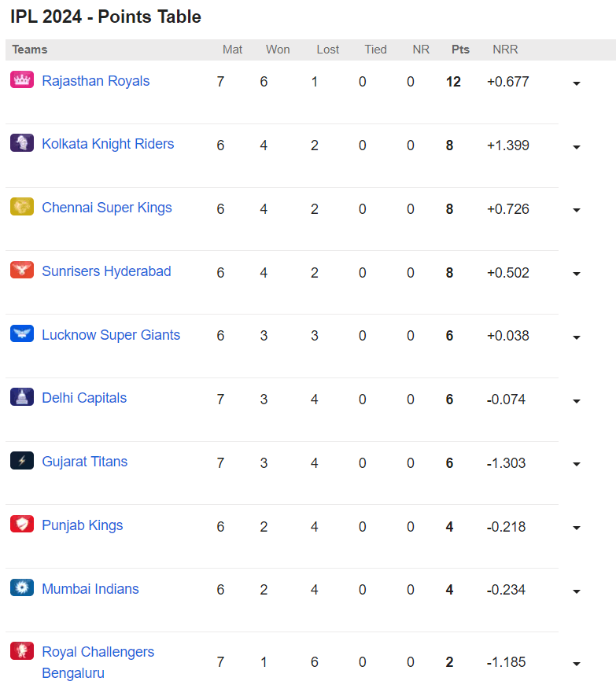Open the Delhi Capitals team link
The image size is (616, 696).
click(x=84, y=398)
